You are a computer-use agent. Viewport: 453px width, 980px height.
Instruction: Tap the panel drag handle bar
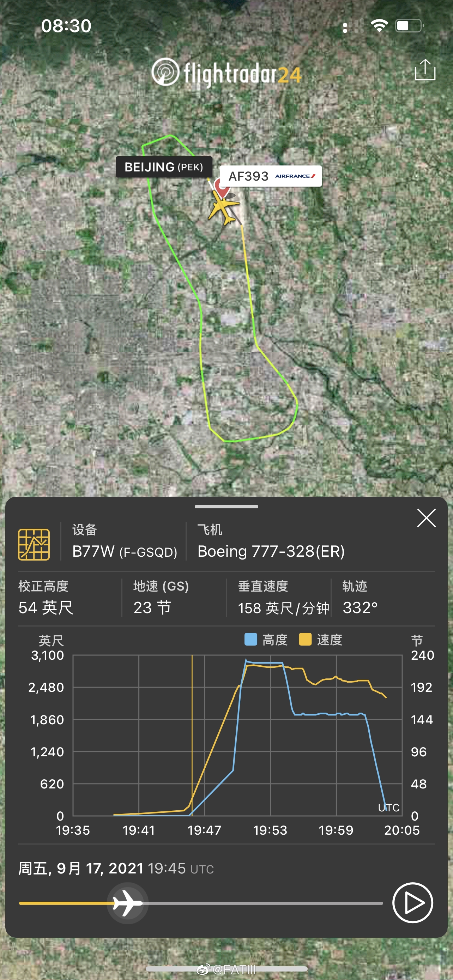click(x=226, y=507)
